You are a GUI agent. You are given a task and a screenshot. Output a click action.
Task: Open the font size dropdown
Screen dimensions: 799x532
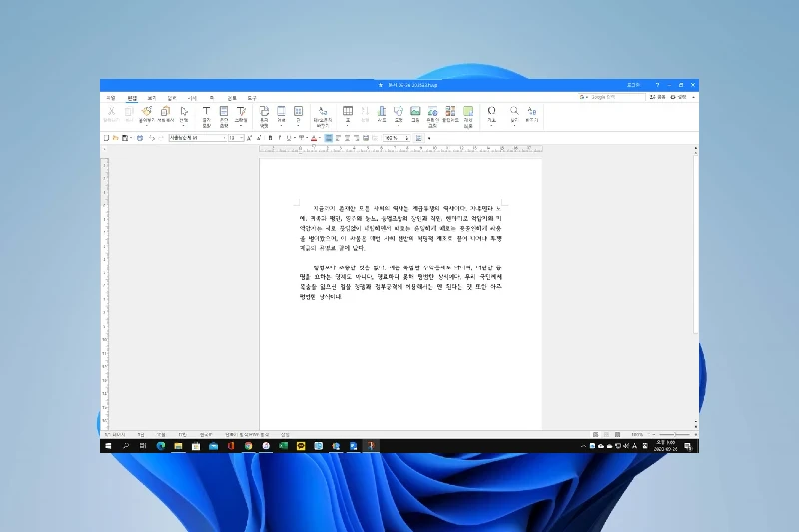241,138
